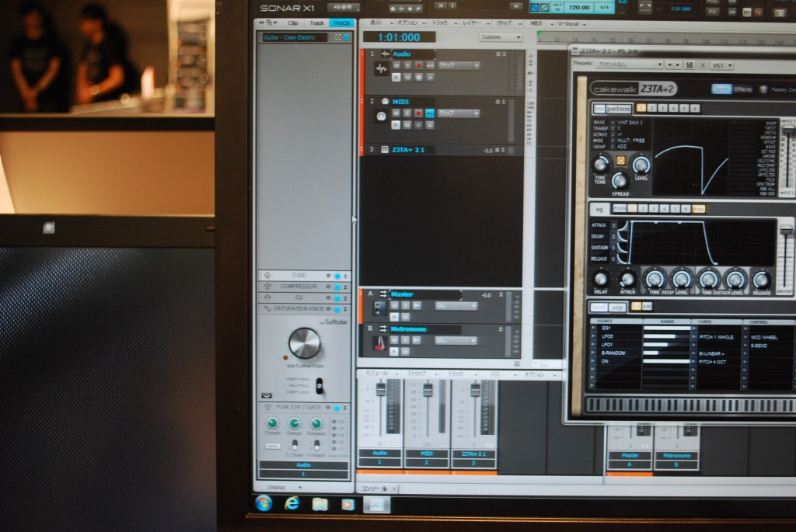This screenshot has height=532, width=796.
Task: Collapse the inspector with double-arrow icon
Action: pos(261,23)
